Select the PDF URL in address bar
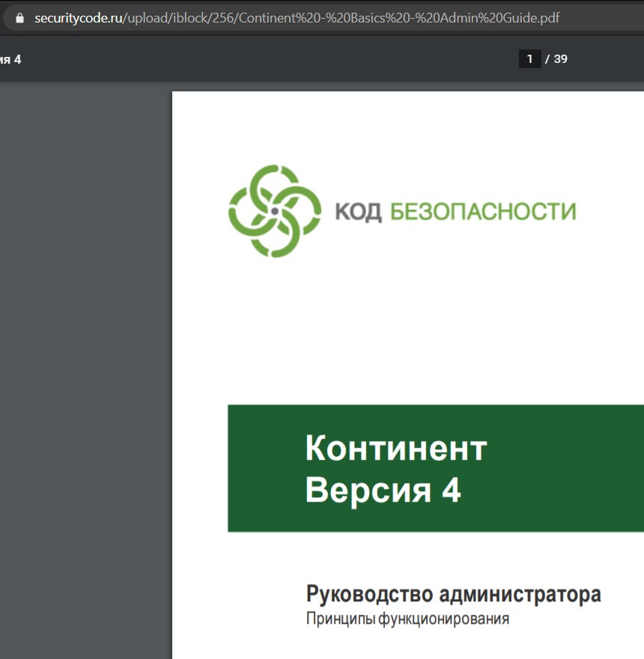 (x=297, y=18)
